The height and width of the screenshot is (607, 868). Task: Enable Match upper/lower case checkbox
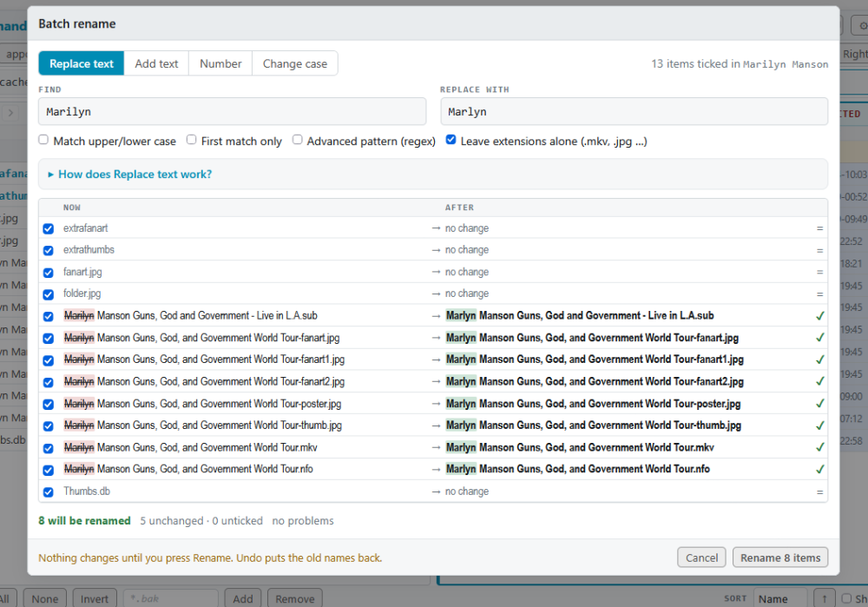click(43, 140)
